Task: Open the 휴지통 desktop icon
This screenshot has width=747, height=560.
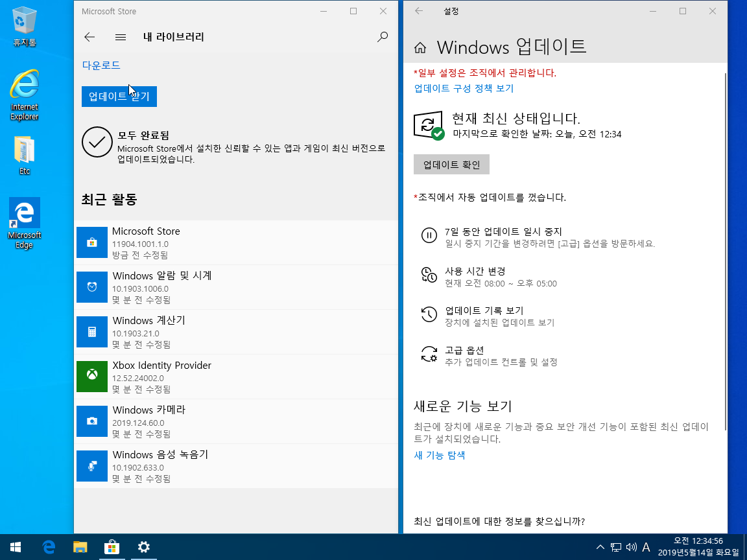Action: [x=24, y=27]
